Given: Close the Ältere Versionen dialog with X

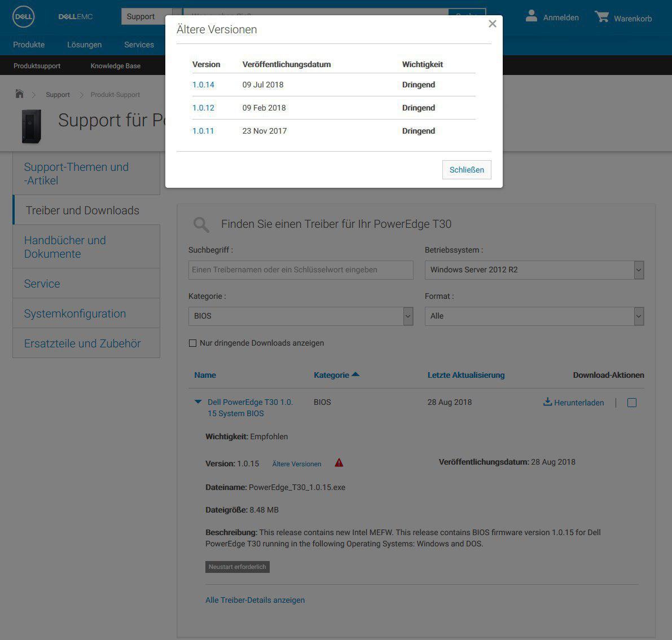Looking at the screenshot, I should [x=493, y=24].
